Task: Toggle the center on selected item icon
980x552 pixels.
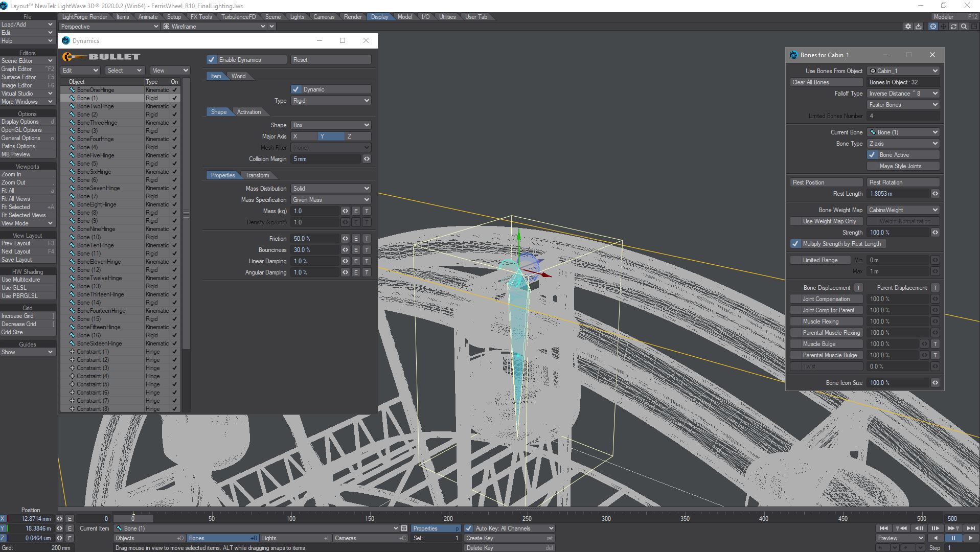Action: tap(933, 27)
